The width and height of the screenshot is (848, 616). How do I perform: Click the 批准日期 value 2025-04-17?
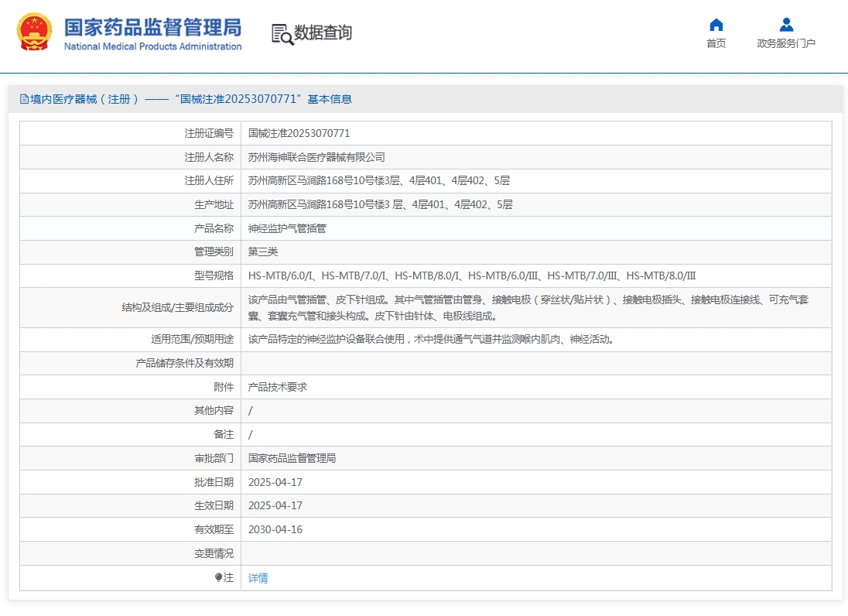(275, 482)
